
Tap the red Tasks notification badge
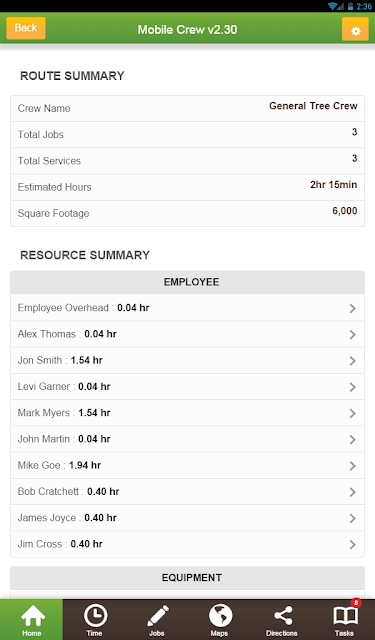click(356, 603)
